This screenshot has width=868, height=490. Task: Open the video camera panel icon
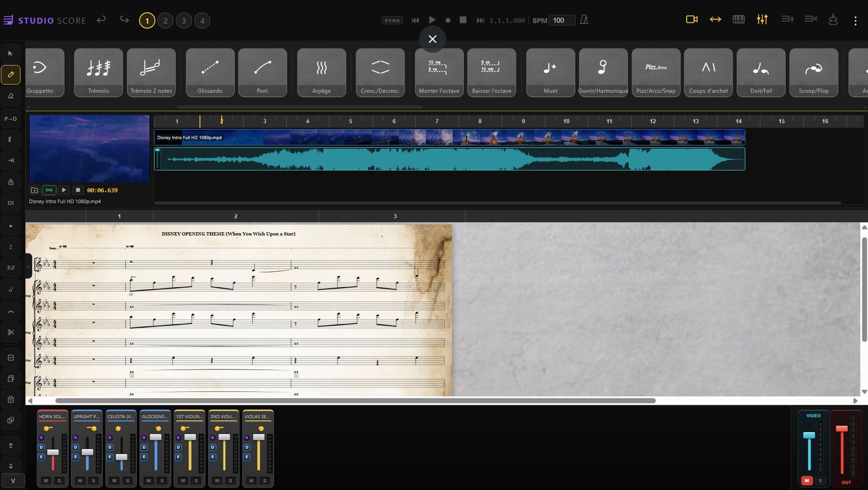tap(692, 20)
